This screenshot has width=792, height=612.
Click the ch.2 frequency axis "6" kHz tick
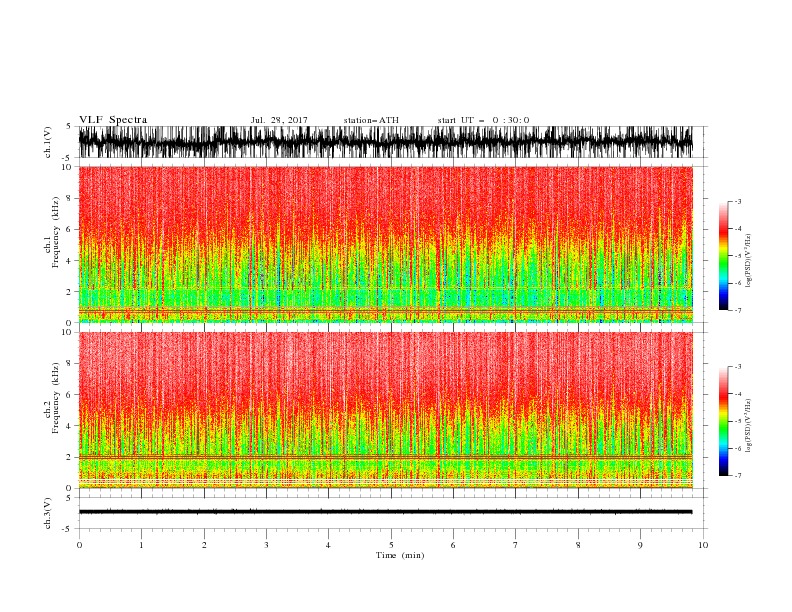pos(69,395)
